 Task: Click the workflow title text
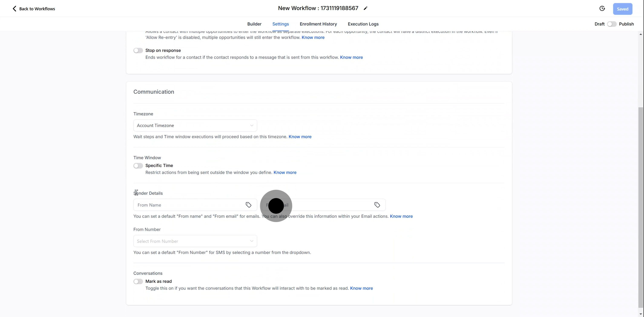click(318, 8)
